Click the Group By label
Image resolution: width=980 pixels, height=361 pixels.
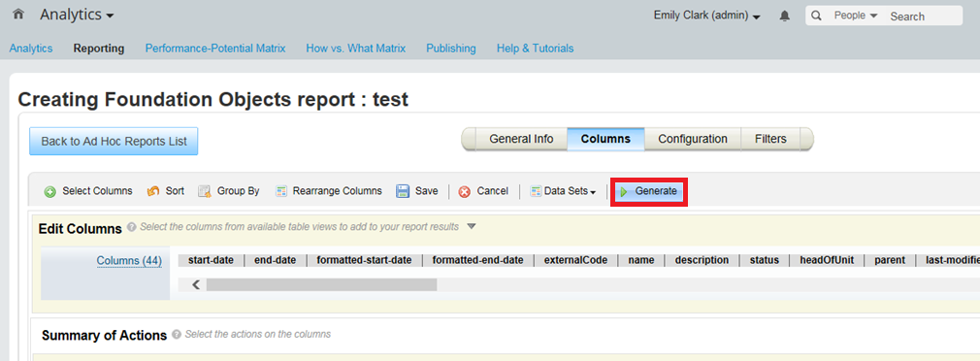tap(238, 191)
